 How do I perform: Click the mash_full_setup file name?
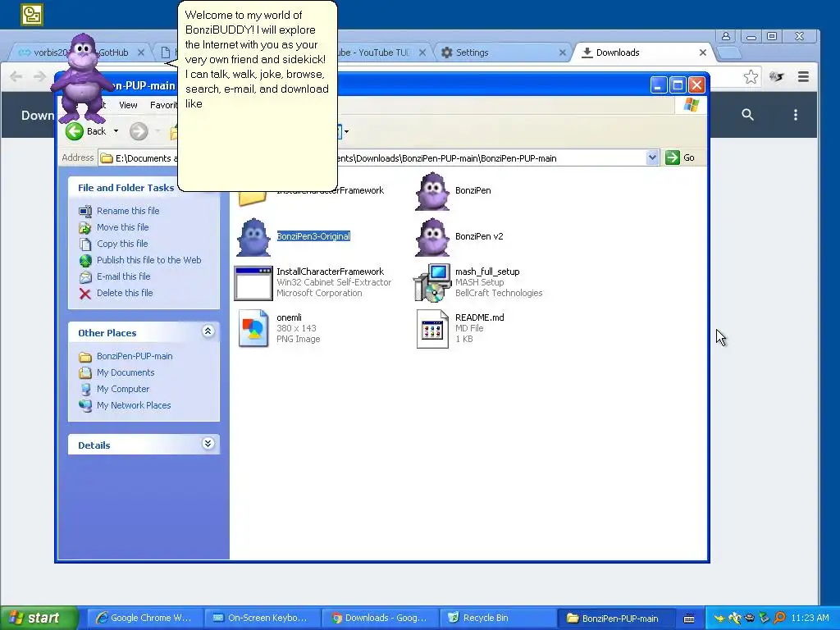coord(487,272)
